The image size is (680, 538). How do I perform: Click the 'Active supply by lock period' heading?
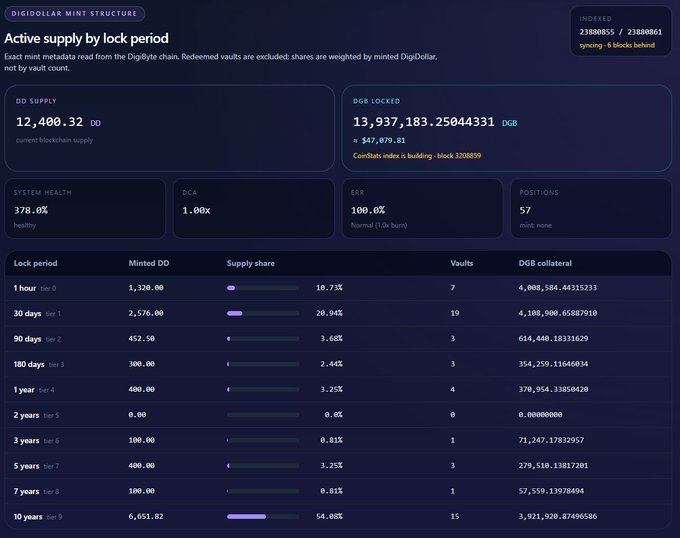pyautogui.click(x=86, y=38)
